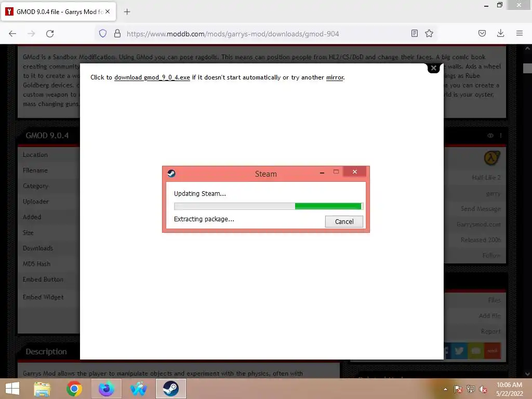Viewport: 532px width, 399px height.
Task: Visit the Garrysmod.com link
Action: pyautogui.click(x=478, y=224)
